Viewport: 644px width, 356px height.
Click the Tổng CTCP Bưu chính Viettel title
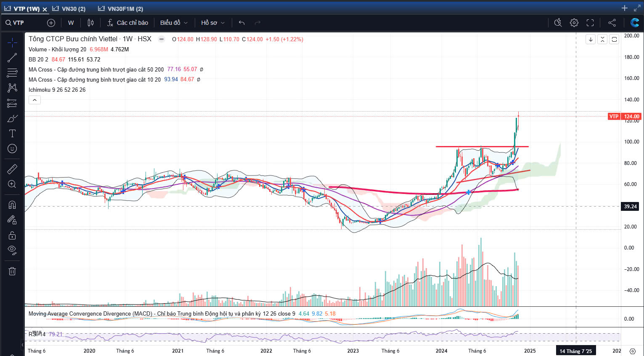pyautogui.click(x=73, y=39)
